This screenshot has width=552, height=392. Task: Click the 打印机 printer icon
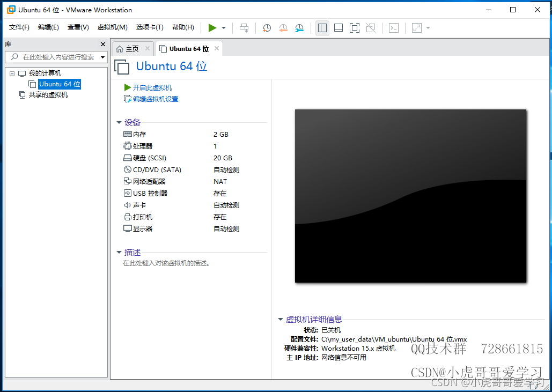coord(128,217)
